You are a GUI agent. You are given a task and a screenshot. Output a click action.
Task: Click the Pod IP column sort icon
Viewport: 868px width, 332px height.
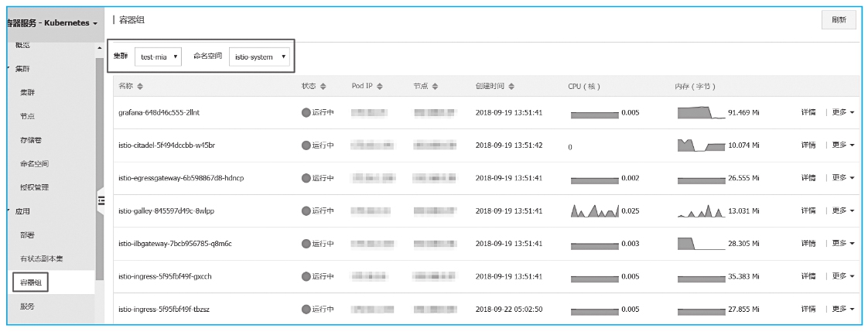click(381, 87)
